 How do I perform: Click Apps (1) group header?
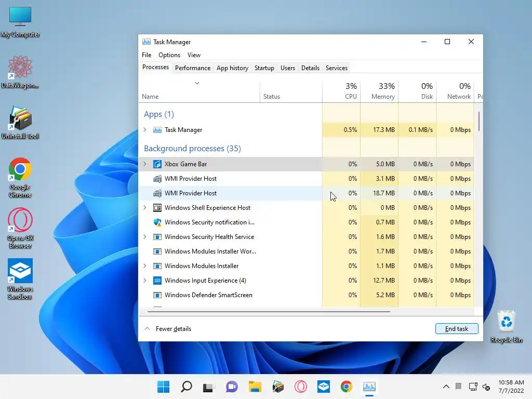(x=159, y=114)
